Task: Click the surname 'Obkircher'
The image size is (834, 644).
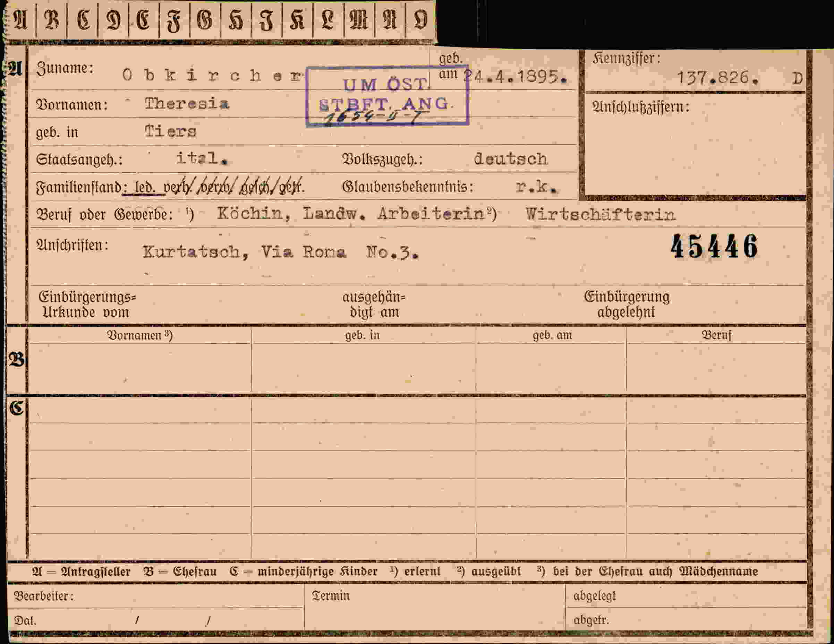Action: [213, 75]
